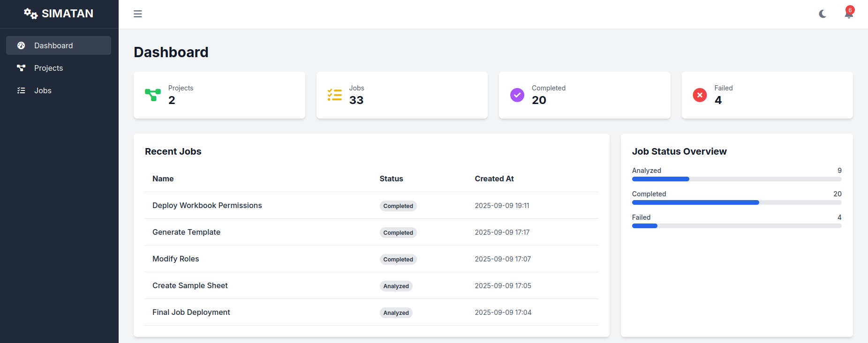Select the Projects count value 2
868x343 pixels.
pyautogui.click(x=172, y=100)
